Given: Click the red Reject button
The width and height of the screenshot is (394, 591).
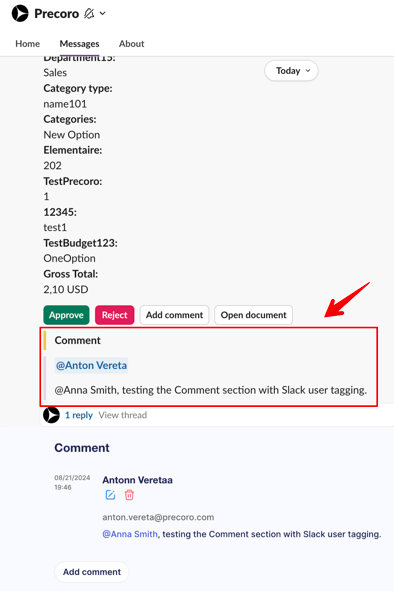Looking at the screenshot, I should (x=115, y=315).
